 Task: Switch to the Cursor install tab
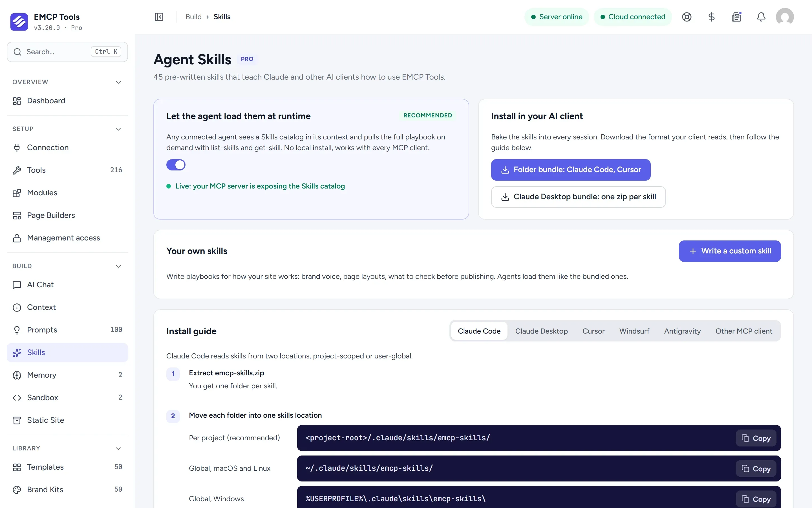click(593, 331)
